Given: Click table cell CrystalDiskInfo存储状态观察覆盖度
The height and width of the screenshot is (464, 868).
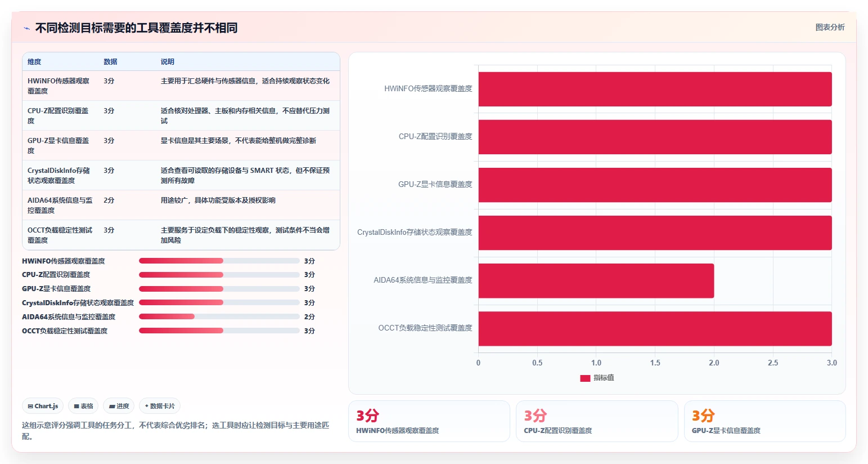Looking at the screenshot, I should 59,175.
